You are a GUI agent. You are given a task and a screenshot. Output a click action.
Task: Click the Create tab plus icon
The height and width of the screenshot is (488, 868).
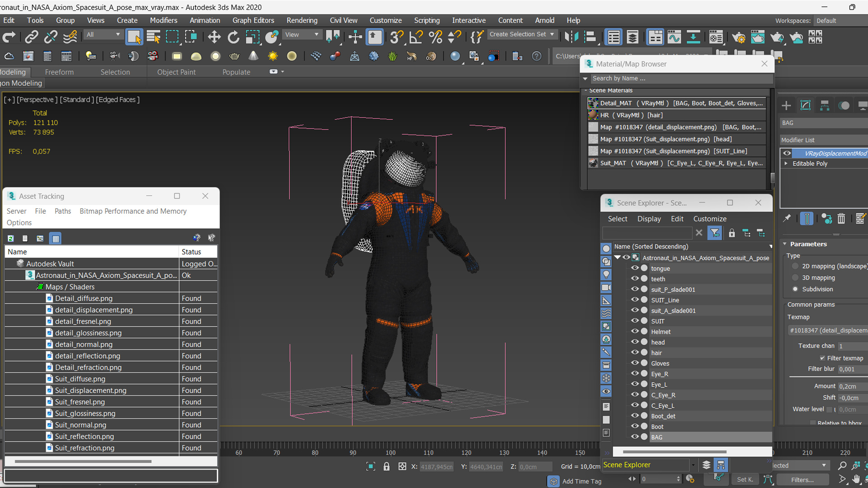click(x=786, y=105)
